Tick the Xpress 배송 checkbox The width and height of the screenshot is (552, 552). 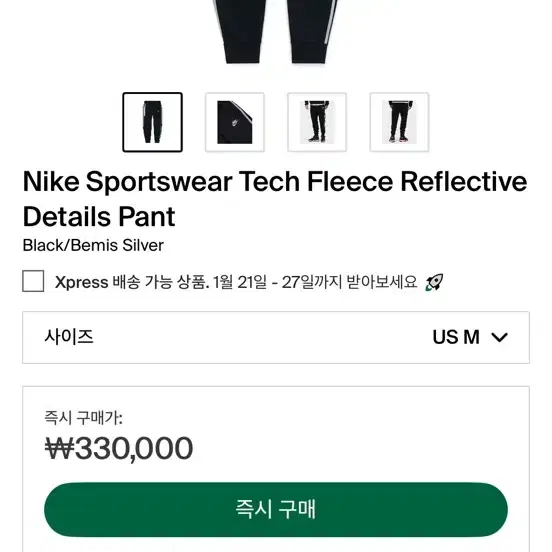click(x=33, y=281)
